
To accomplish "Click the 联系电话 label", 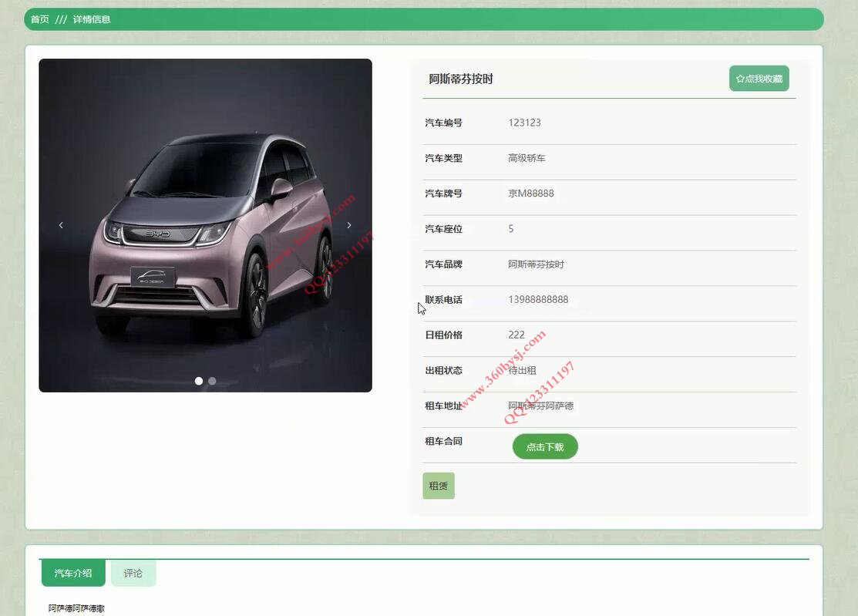I will [444, 299].
